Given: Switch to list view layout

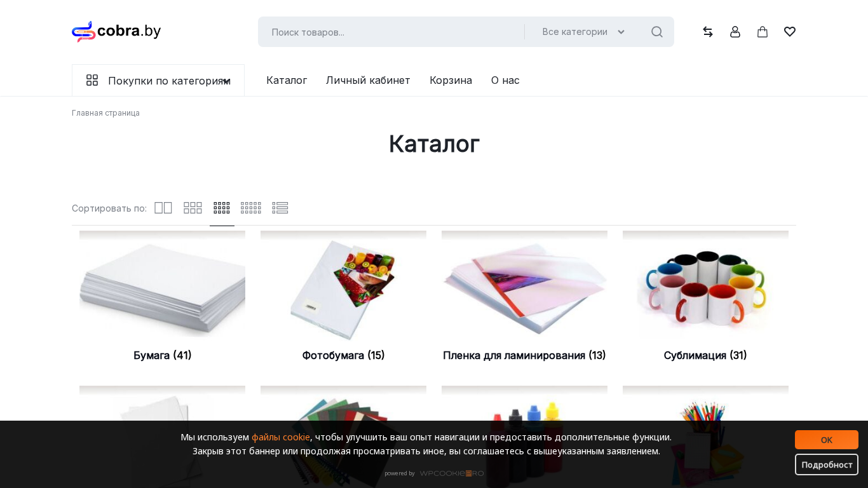Looking at the screenshot, I should [x=280, y=208].
